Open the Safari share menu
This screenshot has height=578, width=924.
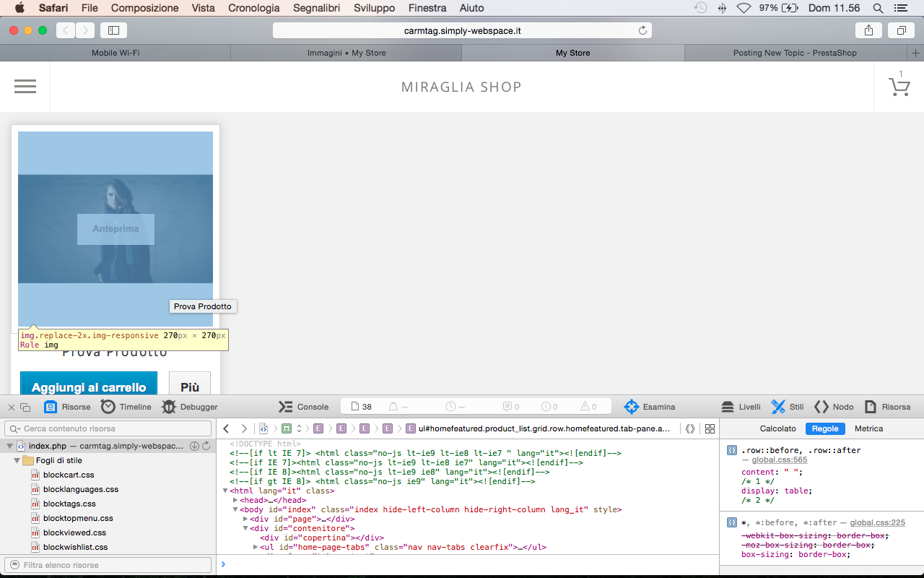868,30
